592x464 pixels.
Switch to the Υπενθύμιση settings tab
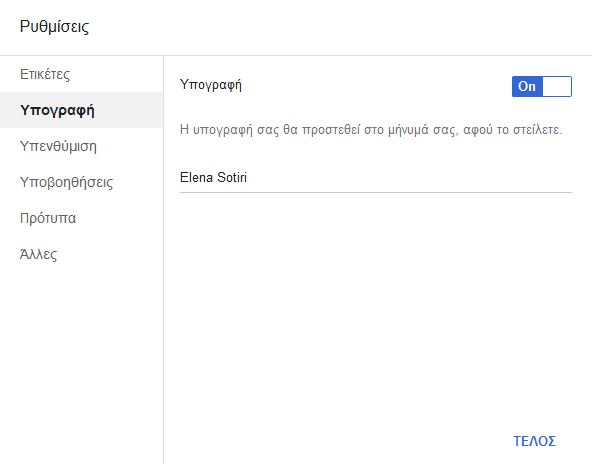point(82,146)
